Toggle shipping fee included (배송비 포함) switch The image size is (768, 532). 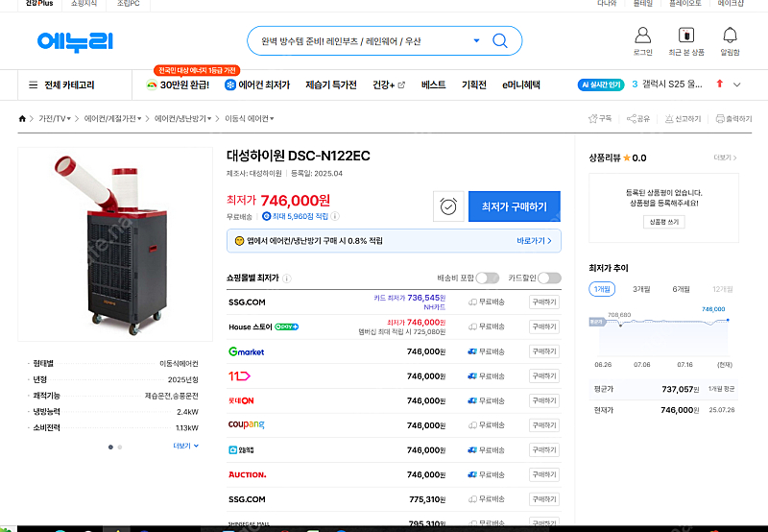tap(487, 278)
